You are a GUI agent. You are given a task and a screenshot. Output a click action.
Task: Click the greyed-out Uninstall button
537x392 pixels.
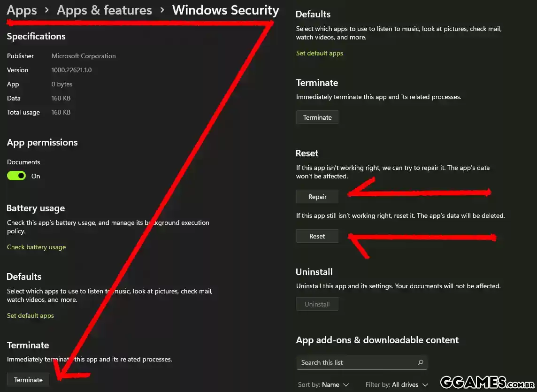[x=317, y=304]
